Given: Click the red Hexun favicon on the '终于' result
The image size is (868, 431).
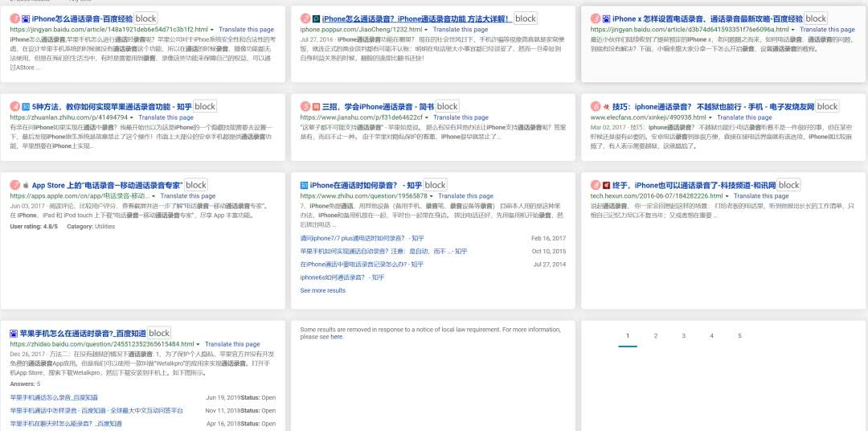Looking at the screenshot, I should tap(606, 185).
